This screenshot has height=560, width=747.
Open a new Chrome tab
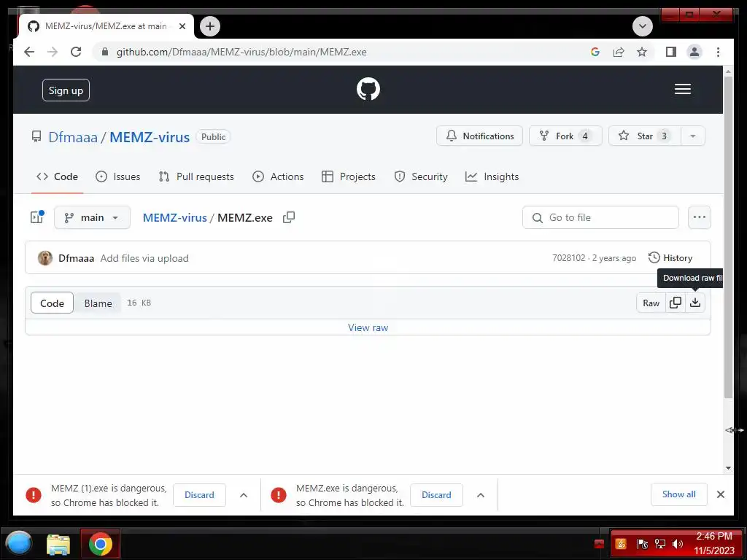pyautogui.click(x=210, y=26)
